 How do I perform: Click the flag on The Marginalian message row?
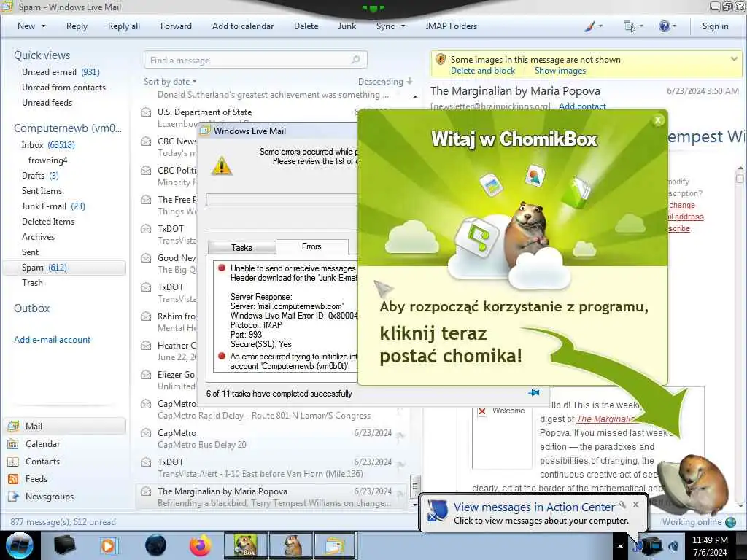click(x=400, y=494)
